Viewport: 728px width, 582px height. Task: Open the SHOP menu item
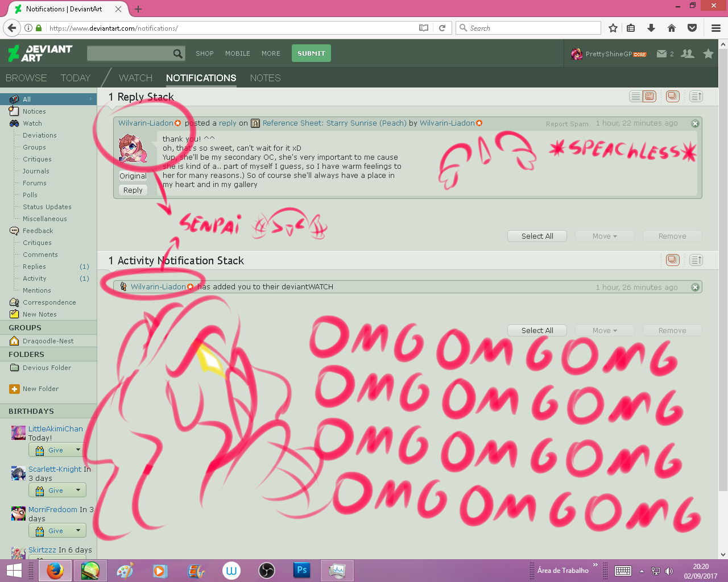coord(205,53)
